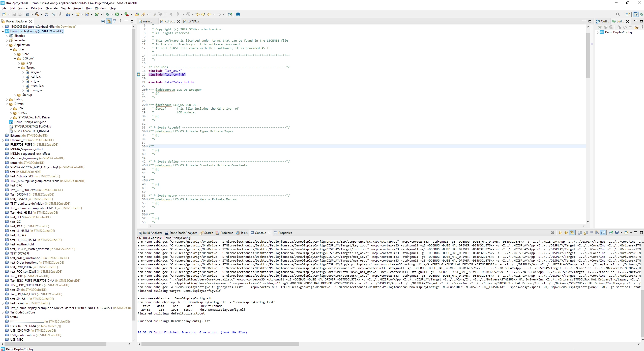Click the Project Explorer horizontal scrollbar
The image size is (644, 351).
[55, 344]
